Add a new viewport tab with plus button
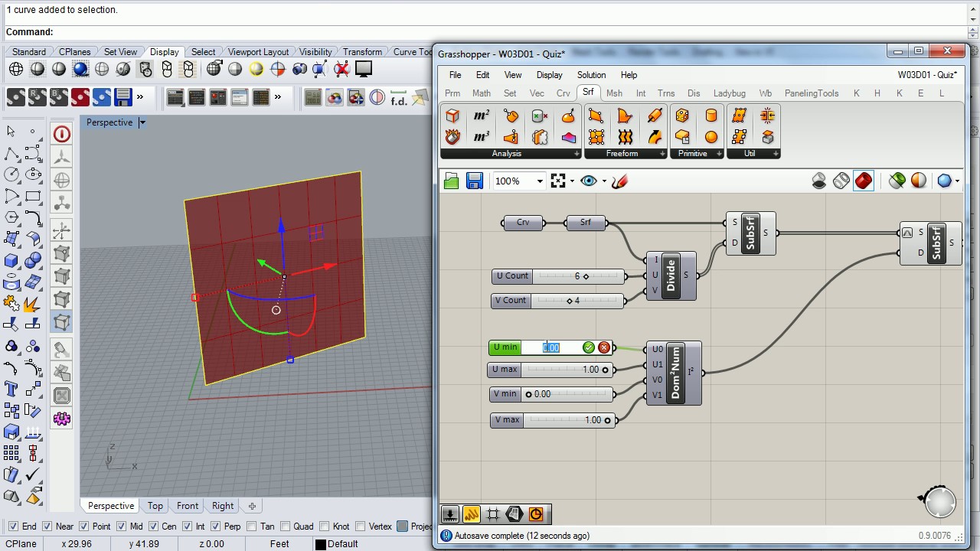Screen dimensions: 980x551 click(252, 506)
